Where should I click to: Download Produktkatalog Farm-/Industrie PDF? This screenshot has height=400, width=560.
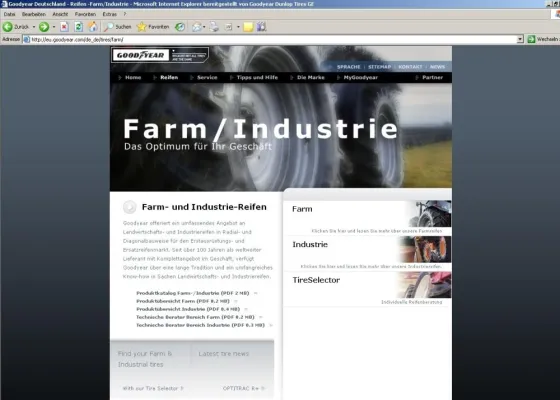click(x=192, y=293)
